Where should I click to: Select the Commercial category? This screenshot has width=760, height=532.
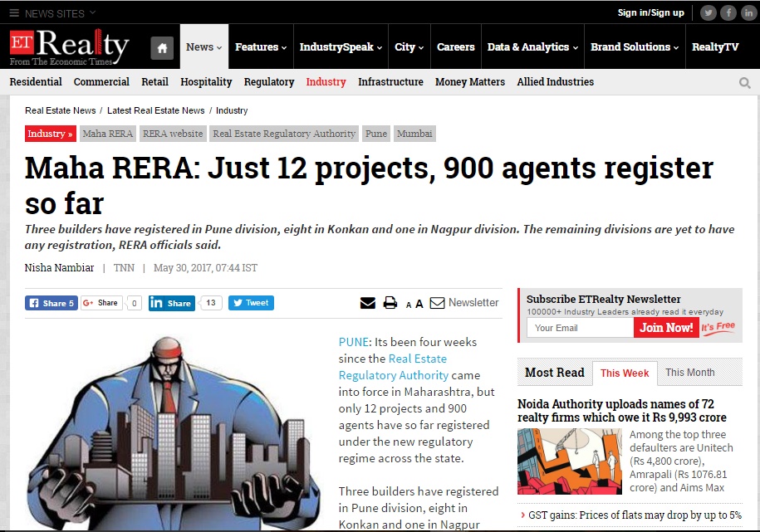[101, 82]
